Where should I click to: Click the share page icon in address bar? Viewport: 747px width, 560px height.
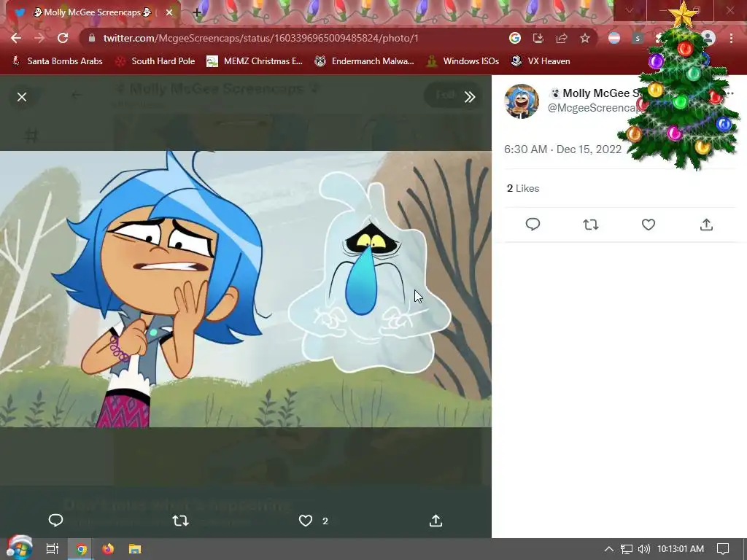coord(562,38)
